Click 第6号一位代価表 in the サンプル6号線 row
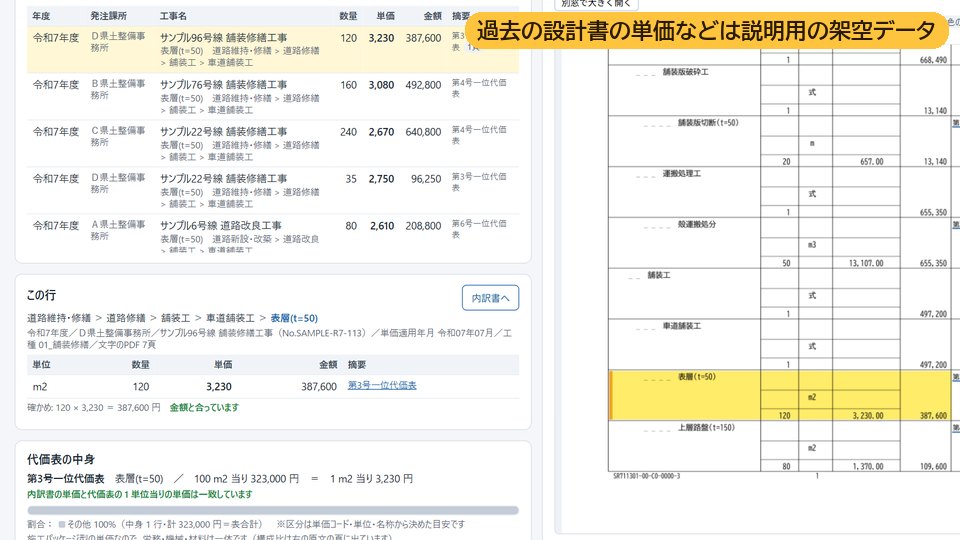960x540 pixels. click(x=479, y=229)
